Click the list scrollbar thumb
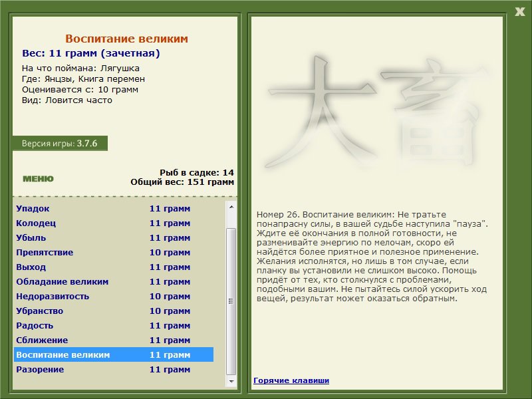 tap(231, 301)
